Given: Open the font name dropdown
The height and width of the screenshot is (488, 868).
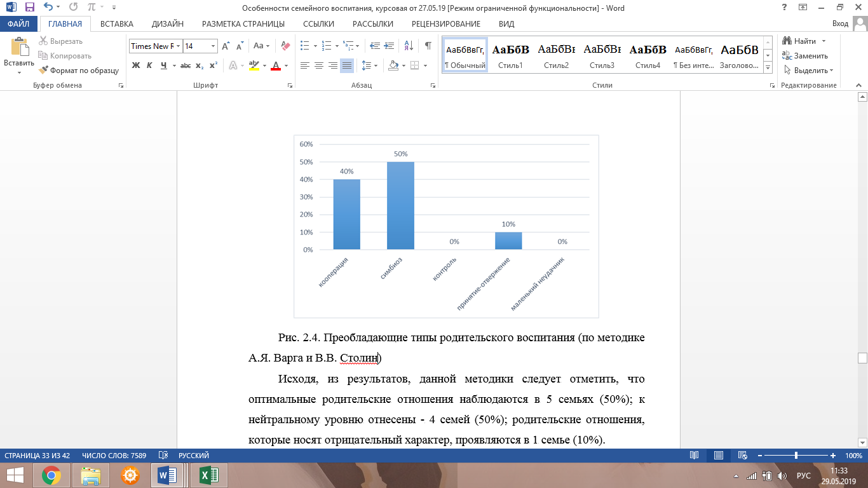Looking at the screenshot, I should click(x=179, y=46).
